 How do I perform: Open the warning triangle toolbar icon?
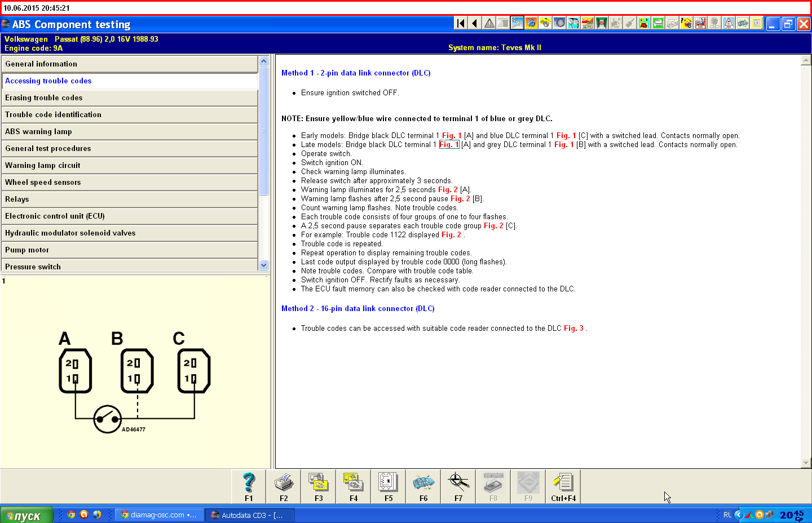pyautogui.click(x=489, y=23)
